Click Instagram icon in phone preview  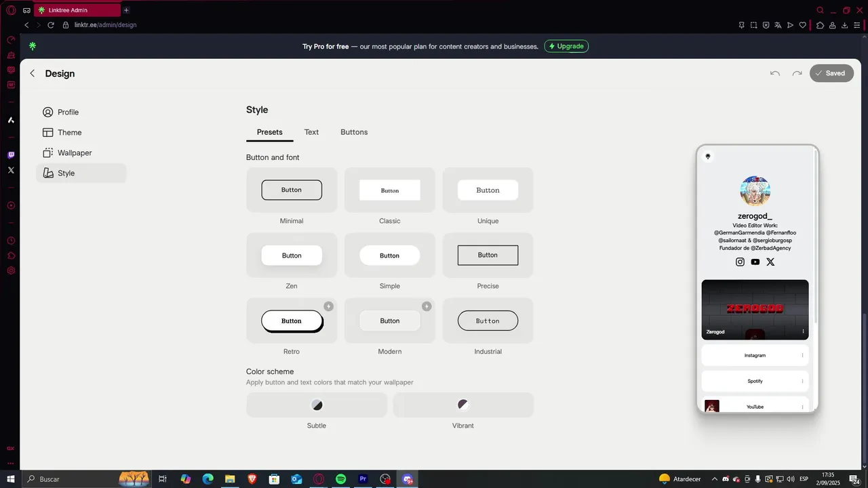pos(741,262)
